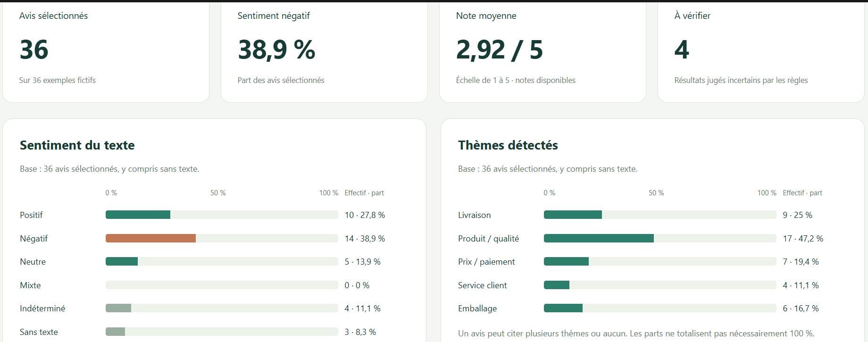Select the large "4" value in À vérifier card
868x342 pixels.
click(682, 50)
